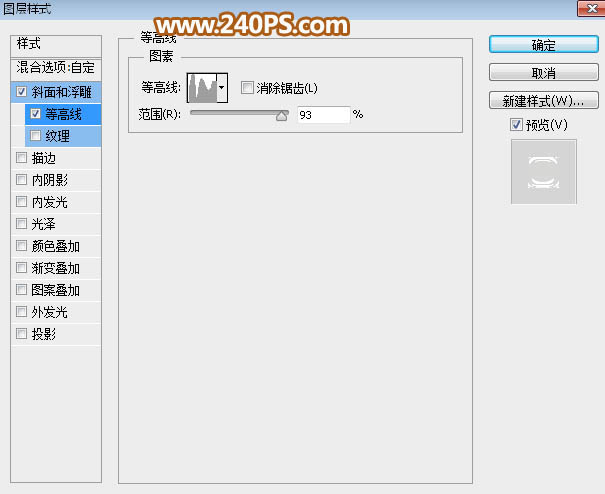This screenshot has width=605, height=494.
Task: Click the 范围 percentage input field
Action: coord(323,115)
